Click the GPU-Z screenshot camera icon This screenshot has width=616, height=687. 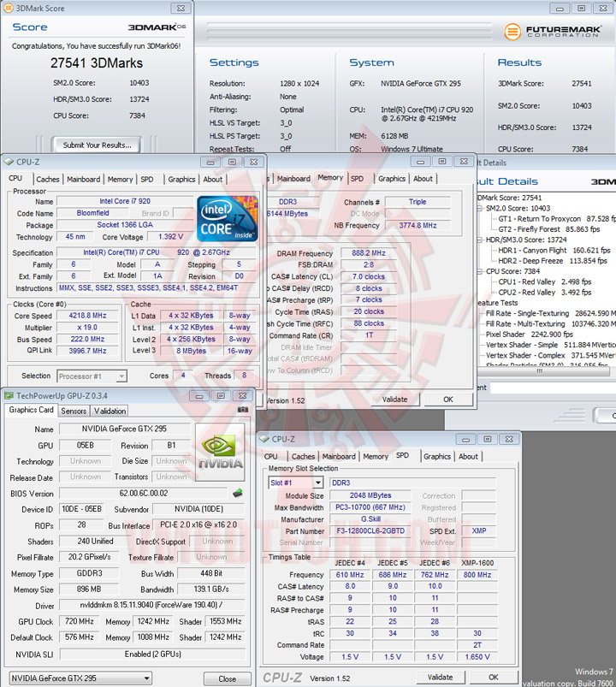pos(243,410)
